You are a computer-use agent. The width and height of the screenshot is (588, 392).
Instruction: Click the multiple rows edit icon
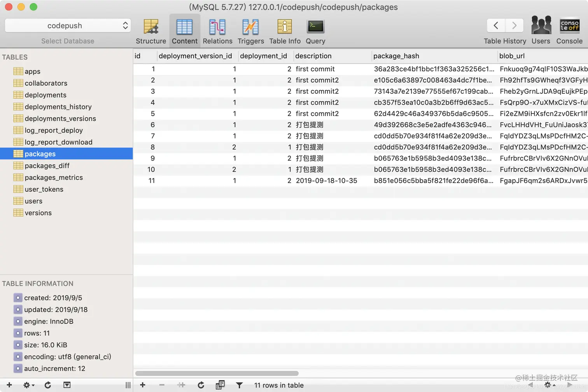click(x=220, y=385)
